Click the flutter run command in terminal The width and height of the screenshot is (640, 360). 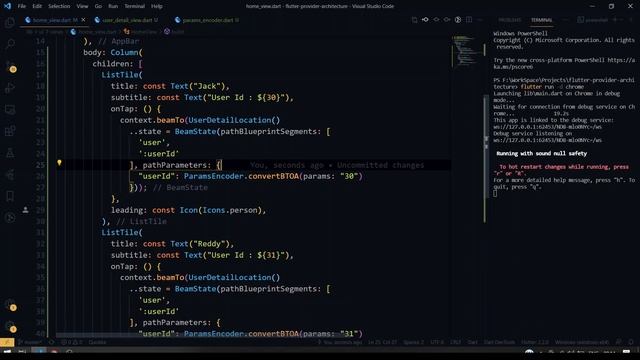coord(552,87)
